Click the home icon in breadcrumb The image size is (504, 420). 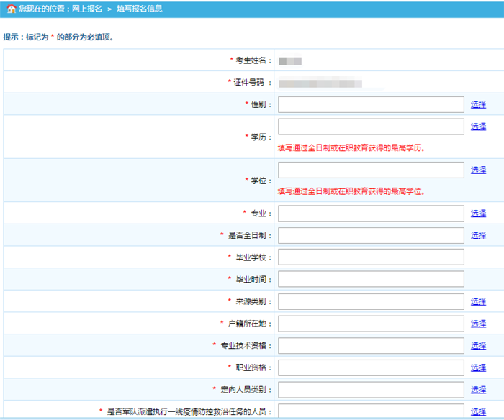(11, 9)
